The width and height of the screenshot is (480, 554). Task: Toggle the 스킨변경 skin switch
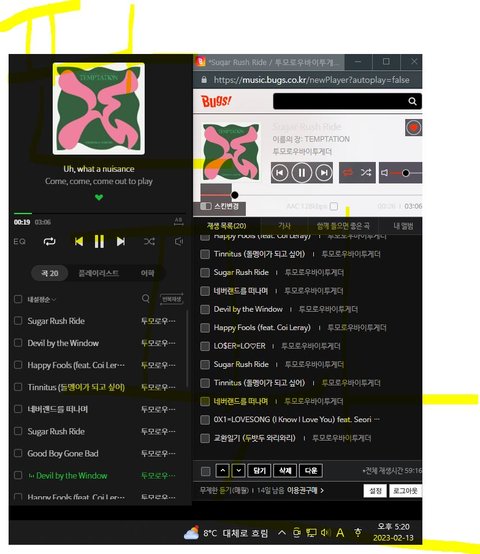206,206
